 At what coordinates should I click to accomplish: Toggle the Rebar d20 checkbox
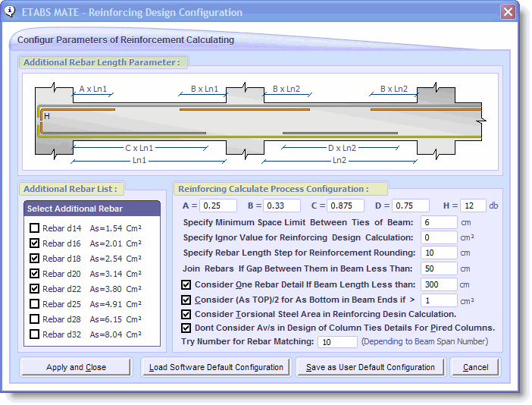[34, 274]
